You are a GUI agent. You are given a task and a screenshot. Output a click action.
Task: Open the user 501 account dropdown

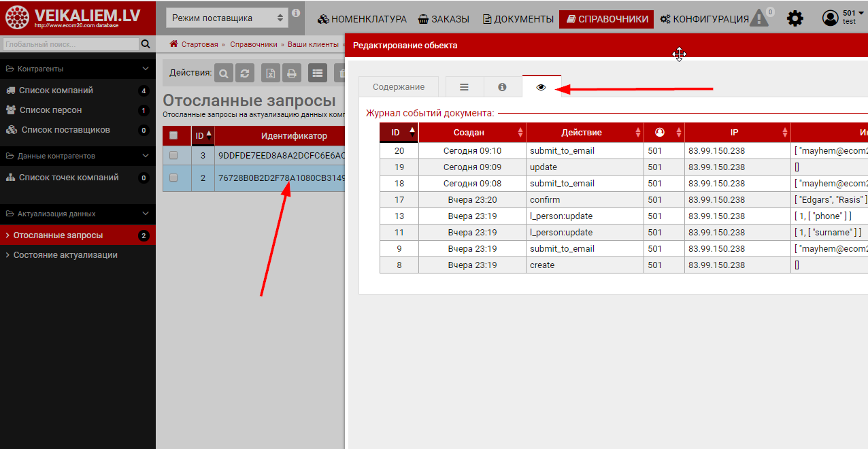tap(841, 18)
